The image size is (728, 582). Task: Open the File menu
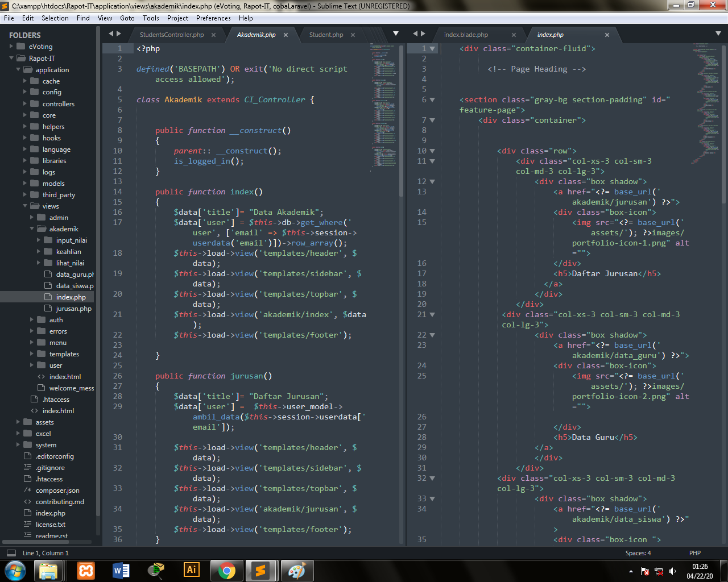point(9,18)
